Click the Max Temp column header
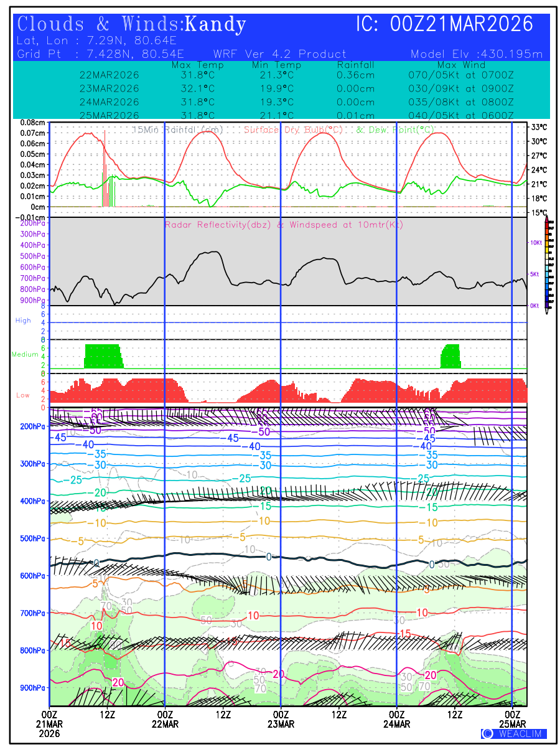Image resolution: width=560 pixels, height=747 pixels. (x=197, y=65)
